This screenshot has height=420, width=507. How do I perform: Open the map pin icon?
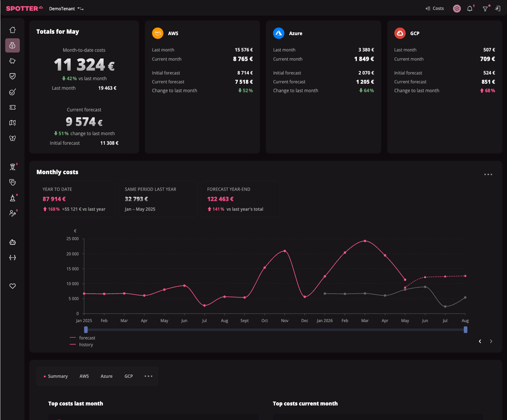coord(12,123)
